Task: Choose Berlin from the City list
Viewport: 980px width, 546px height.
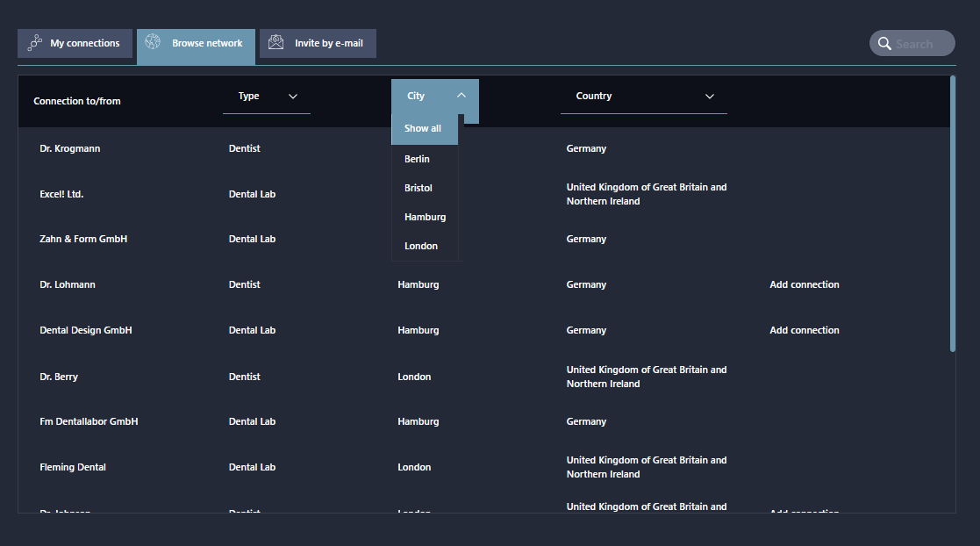Action: (418, 159)
